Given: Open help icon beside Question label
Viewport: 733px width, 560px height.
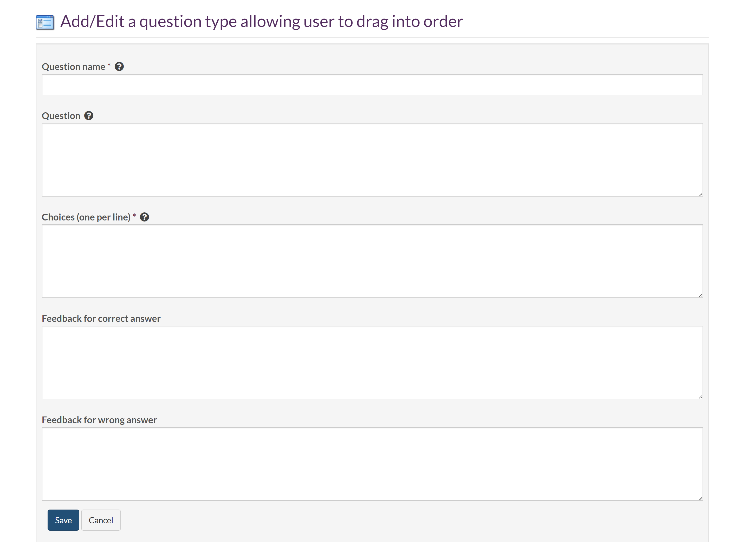Looking at the screenshot, I should coord(89,116).
